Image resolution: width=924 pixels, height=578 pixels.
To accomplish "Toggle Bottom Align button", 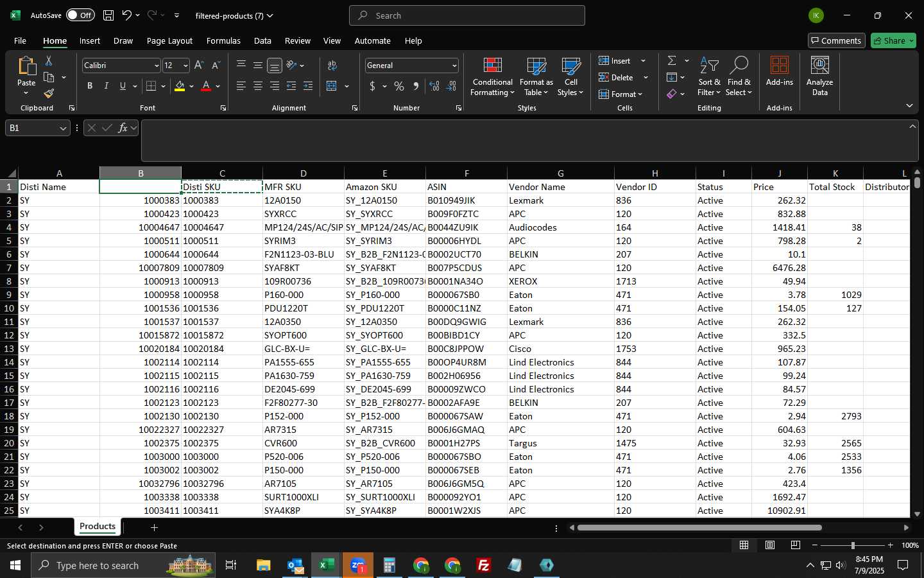I will coord(275,66).
